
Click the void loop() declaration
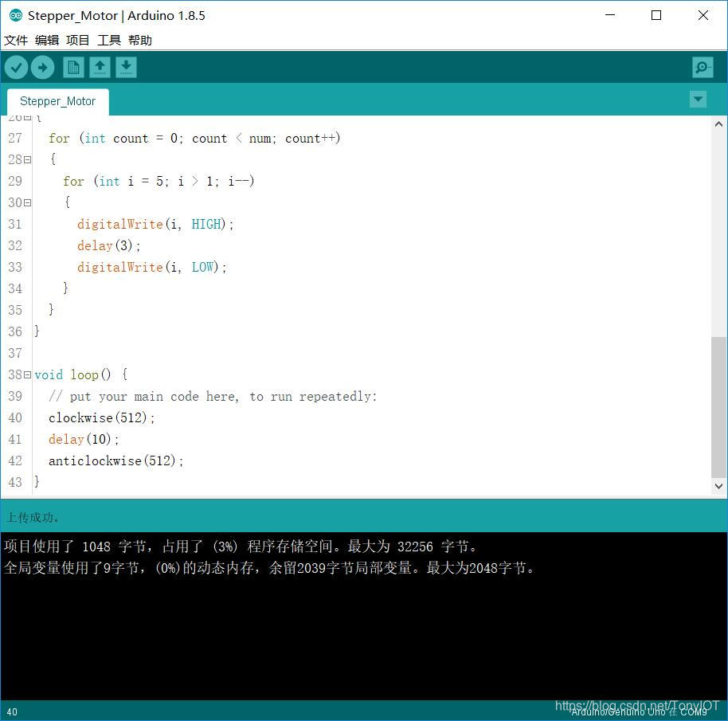click(x=80, y=374)
